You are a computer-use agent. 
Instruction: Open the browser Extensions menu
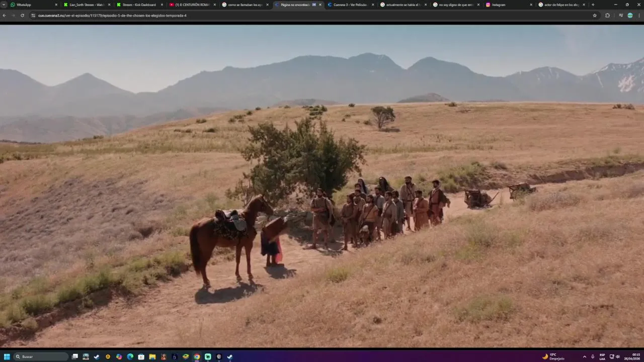coord(607,16)
